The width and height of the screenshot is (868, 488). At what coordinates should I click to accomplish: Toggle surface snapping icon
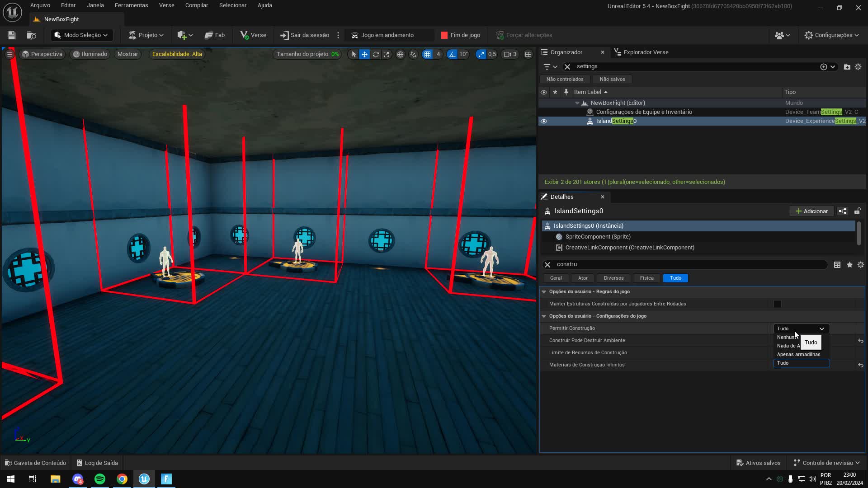coord(413,54)
